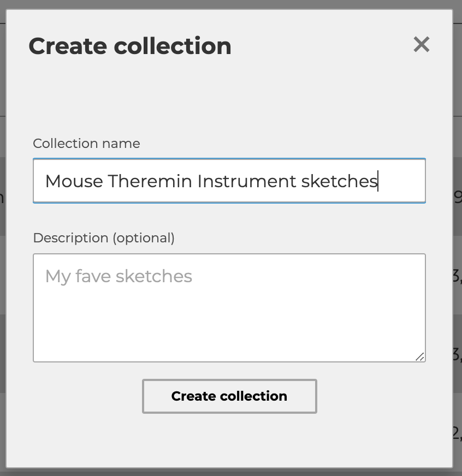Image resolution: width=462 pixels, height=476 pixels.
Task: Place cursor on word "sketches" in name field
Action: [339, 181]
